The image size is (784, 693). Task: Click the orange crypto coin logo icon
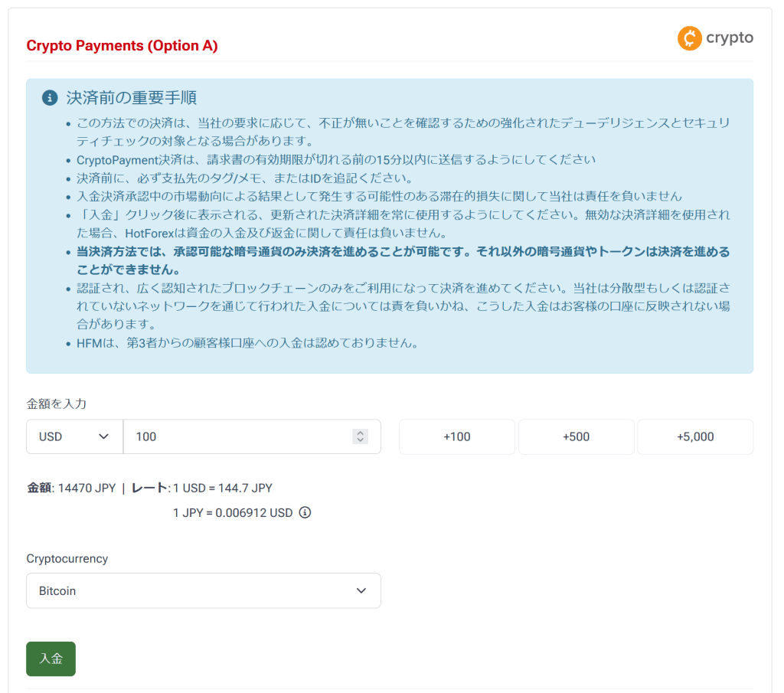690,38
